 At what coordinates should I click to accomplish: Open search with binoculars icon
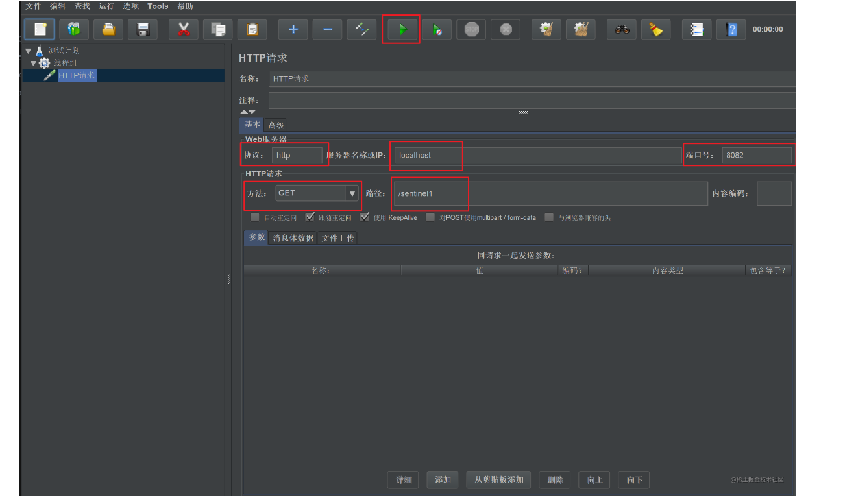point(622,29)
